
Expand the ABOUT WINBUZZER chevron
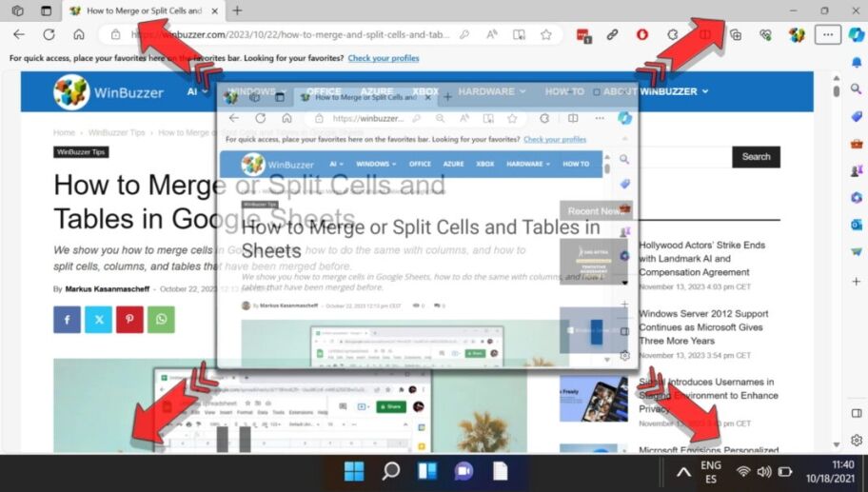coord(705,91)
